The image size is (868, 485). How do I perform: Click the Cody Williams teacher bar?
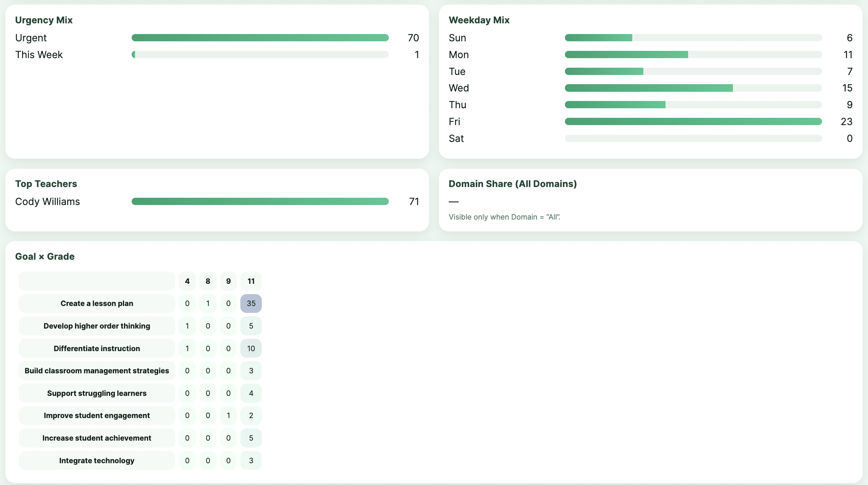coord(260,202)
